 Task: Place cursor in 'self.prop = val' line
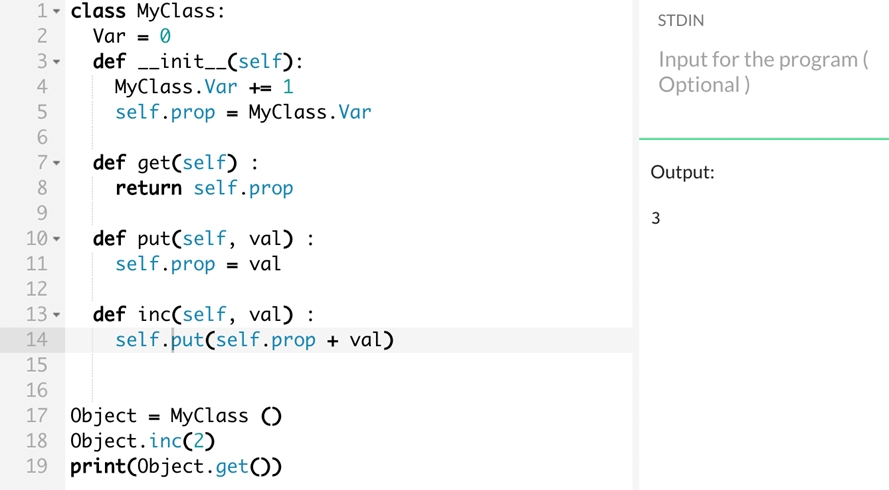(x=198, y=264)
